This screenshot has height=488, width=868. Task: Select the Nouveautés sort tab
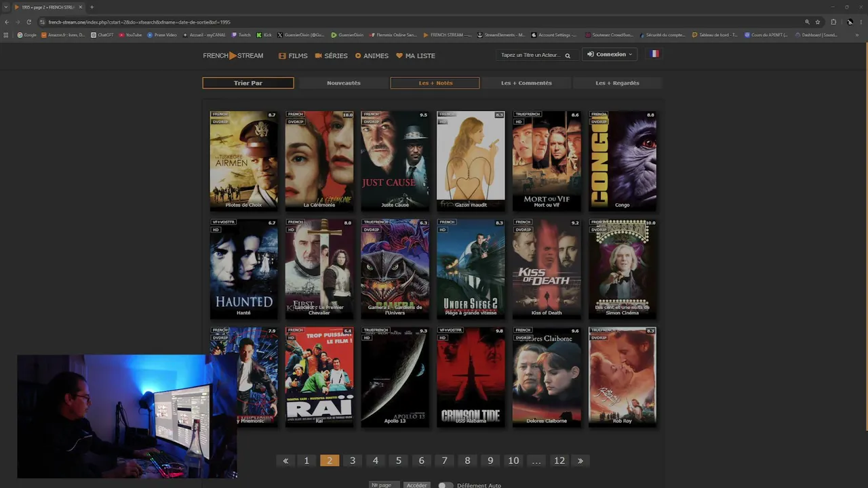[344, 83]
